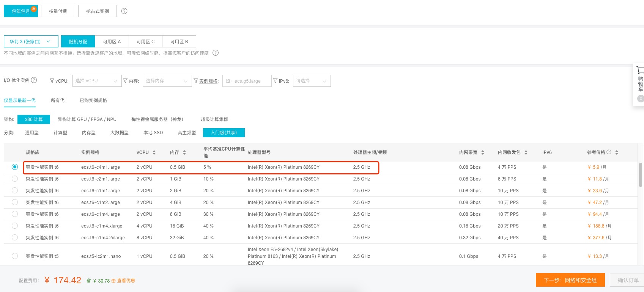The image size is (644, 292).
Task: Open the 选择内存 dropdown
Action: [x=167, y=81]
